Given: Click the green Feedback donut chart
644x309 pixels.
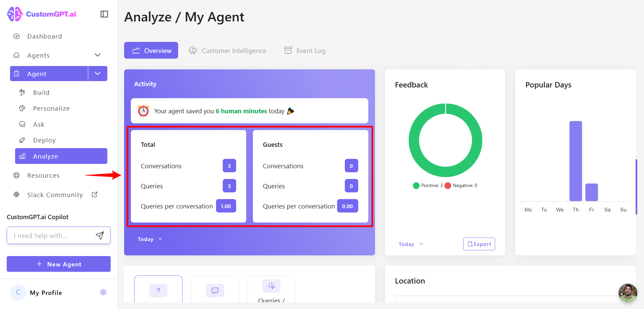Looking at the screenshot, I should (445, 140).
